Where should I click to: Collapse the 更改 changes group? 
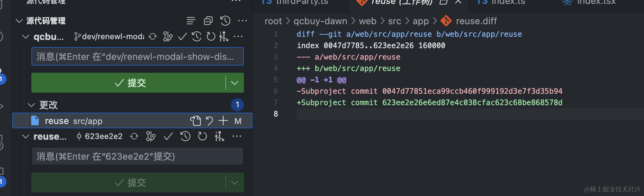(31, 105)
